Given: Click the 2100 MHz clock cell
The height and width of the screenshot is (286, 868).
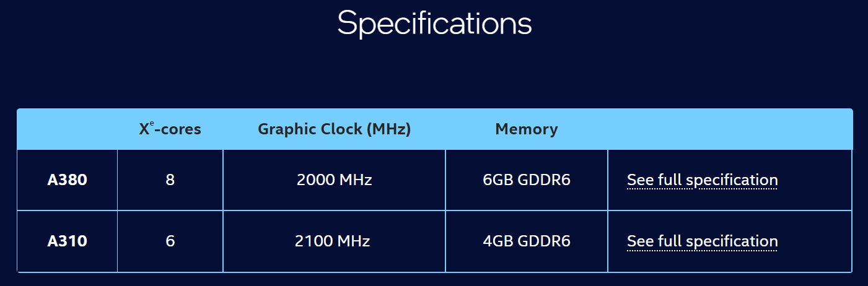Looking at the screenshot, I should click(x=333, y=241).
